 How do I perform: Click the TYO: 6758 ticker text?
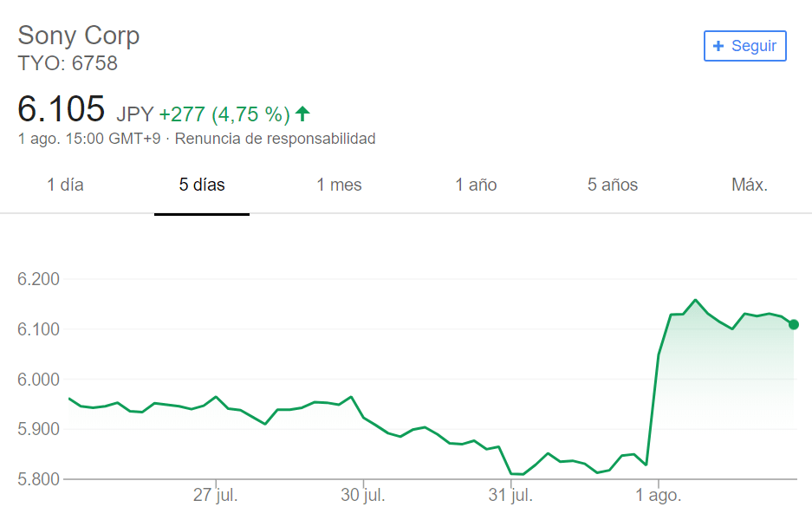(68, 63)
